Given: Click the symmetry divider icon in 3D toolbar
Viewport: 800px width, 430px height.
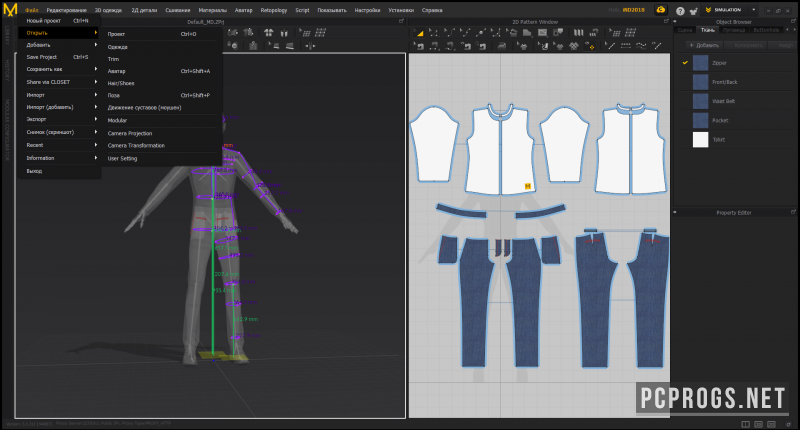Looking at the screenshot, I should (x=310, y=46).
